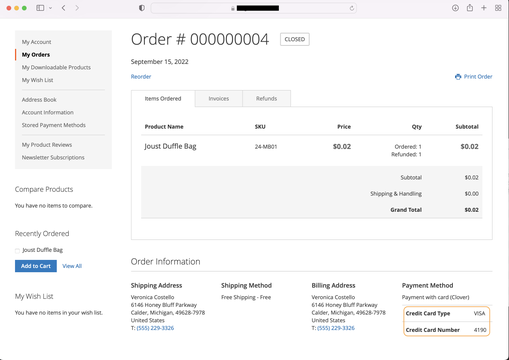Click the printer icon beside Print Order

458,77
